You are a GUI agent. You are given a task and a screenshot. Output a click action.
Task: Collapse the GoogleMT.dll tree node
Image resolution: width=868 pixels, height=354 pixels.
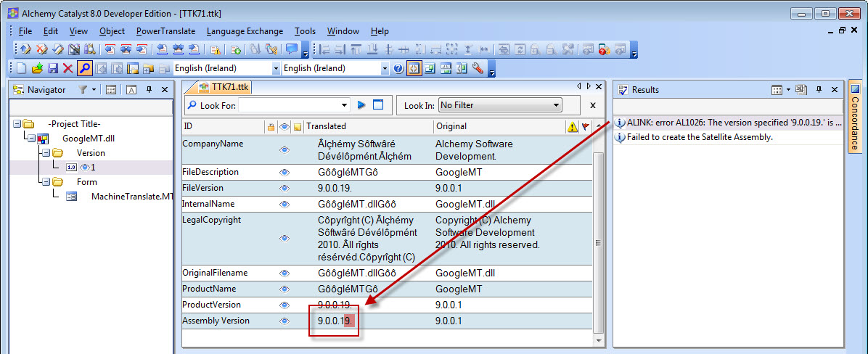click(x=31, y=139)
